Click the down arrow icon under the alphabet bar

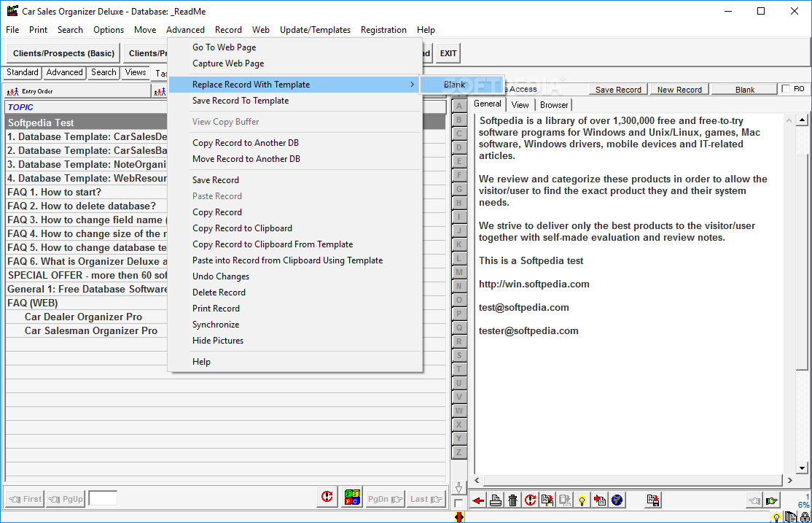458,488
